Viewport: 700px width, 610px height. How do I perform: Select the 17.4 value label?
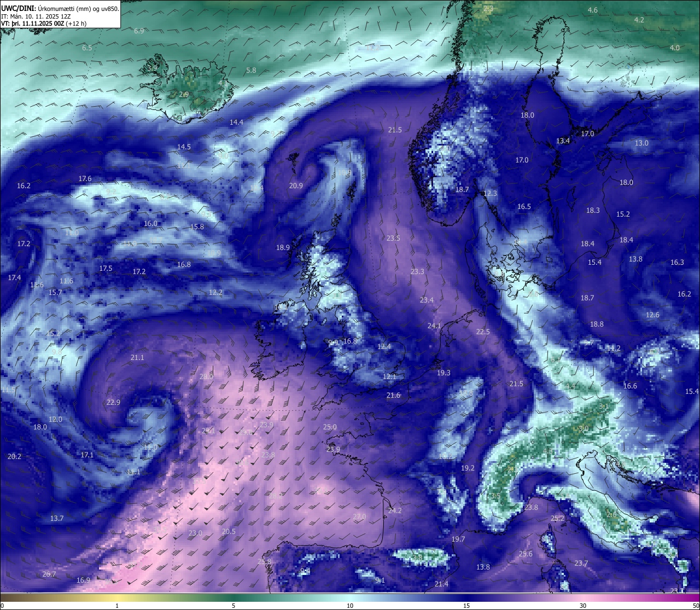pos(14,278)
